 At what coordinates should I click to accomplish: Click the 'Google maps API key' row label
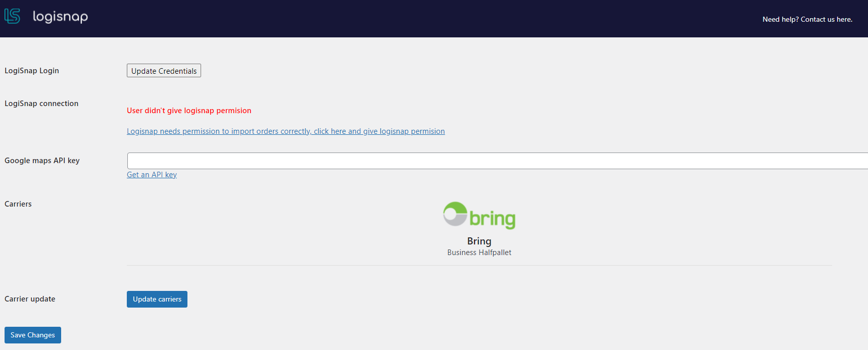point(42,161)
